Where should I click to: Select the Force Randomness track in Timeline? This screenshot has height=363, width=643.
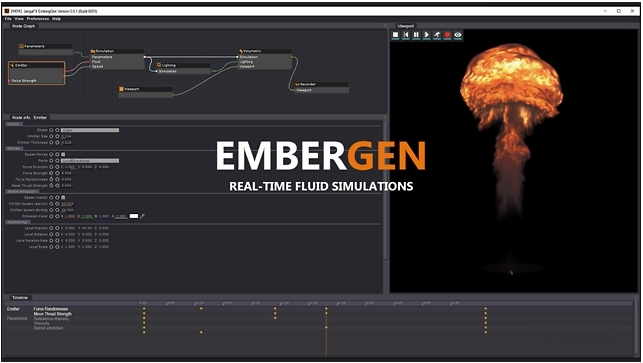tap(51, 309)
